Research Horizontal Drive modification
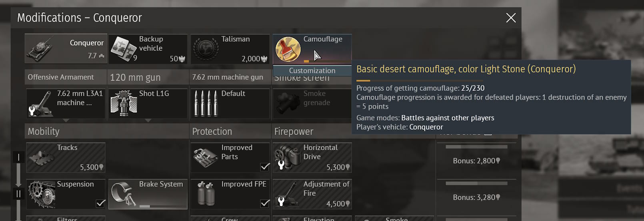The image size is (644, 221). pos(312,158)
